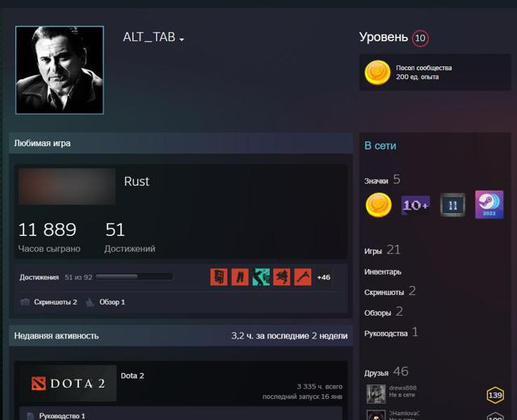Open the Инвентарь inventory link
Screen dimensions: 517x420
(x=383, y=272)
